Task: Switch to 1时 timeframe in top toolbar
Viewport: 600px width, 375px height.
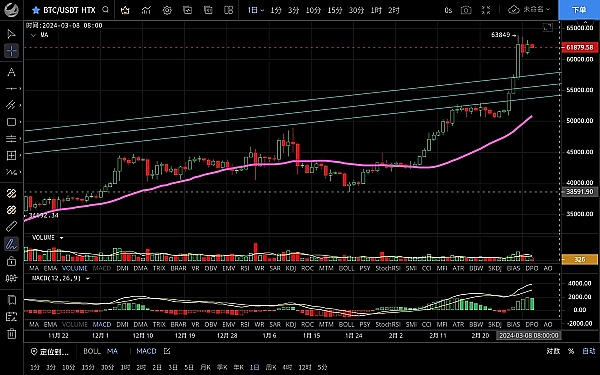Action: [376, 10]
